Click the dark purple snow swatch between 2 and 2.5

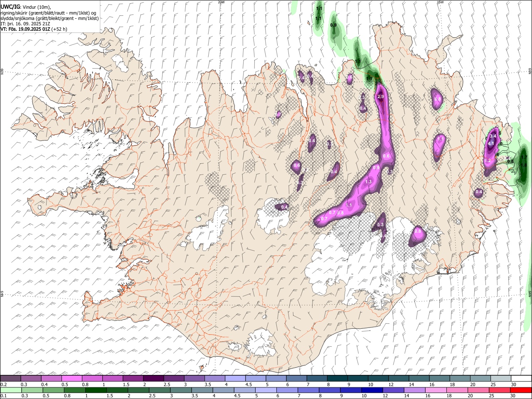pos(153,378)
